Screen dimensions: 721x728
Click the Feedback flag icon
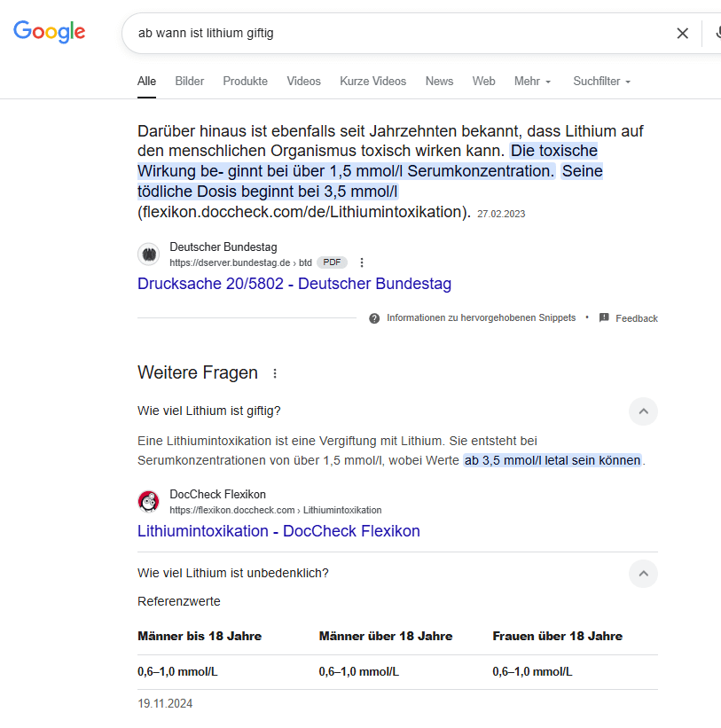click(604, 317)
